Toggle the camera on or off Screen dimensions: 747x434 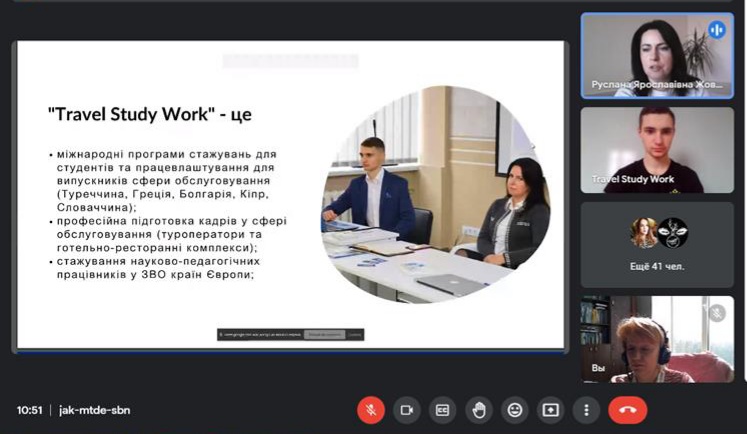tap(407, 410)
